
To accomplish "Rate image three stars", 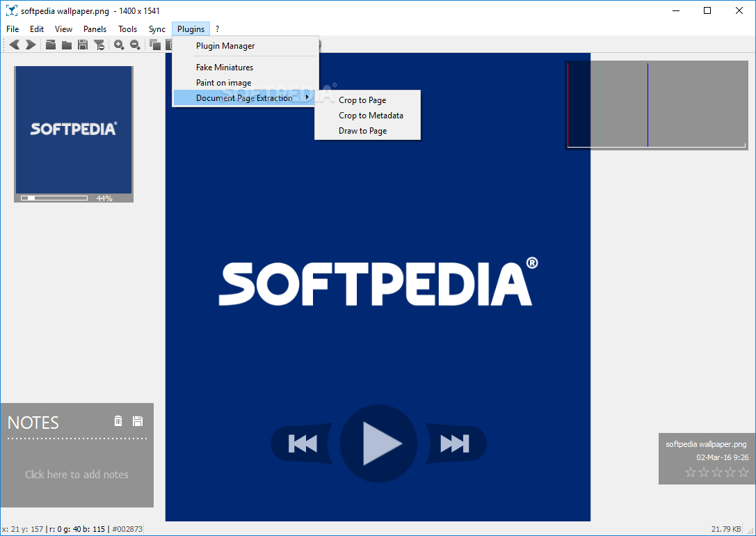I will click(717, 472).
